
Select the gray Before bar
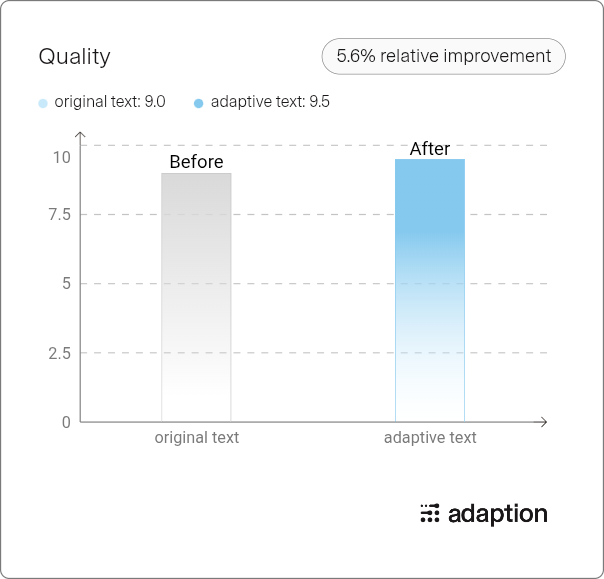(196, 297)
